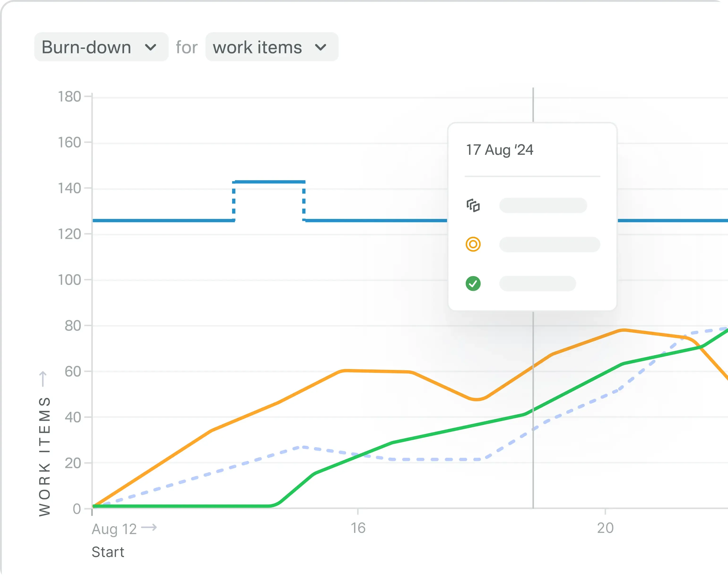Open the Burn-down chart type dropdown
Screen dimensions: 728x582
click(101, 47)
